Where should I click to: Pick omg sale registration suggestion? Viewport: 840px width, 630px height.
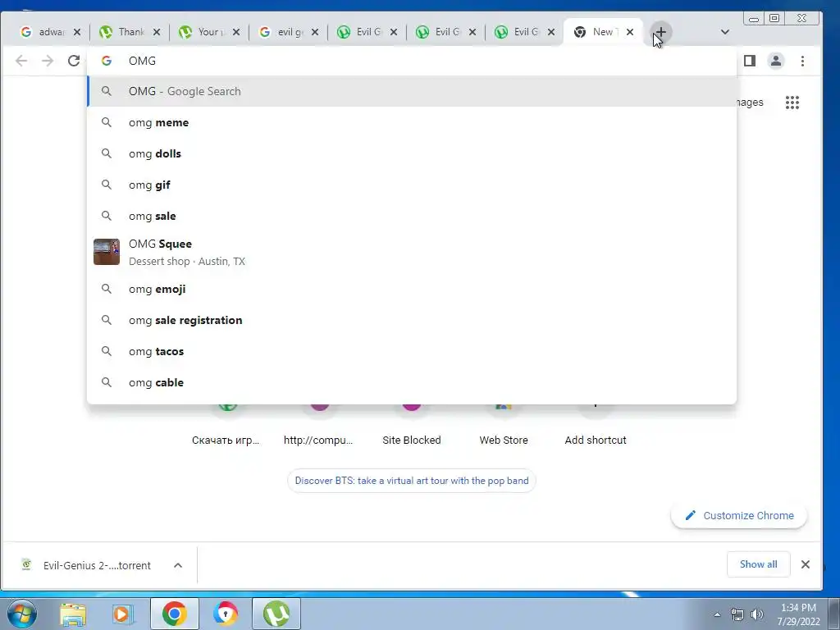[412, 321]
